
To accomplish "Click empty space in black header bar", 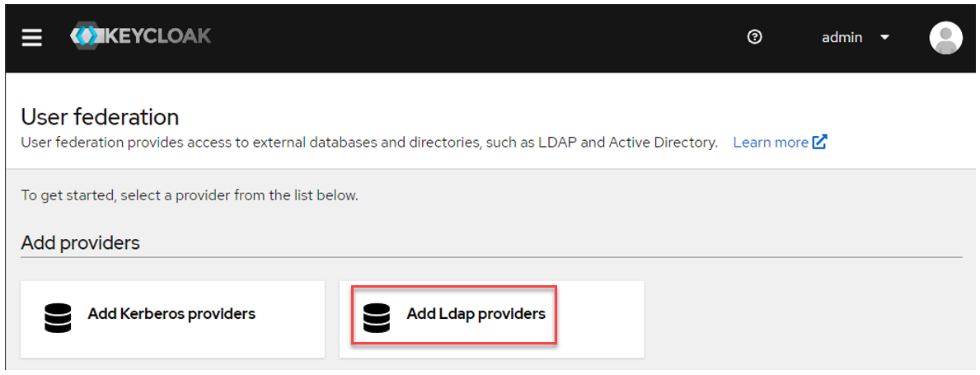I will click(x=475, y=38).
